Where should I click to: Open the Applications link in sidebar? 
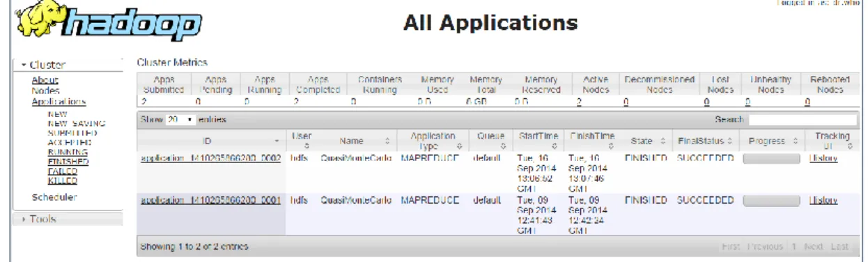(x=59, y=102)
